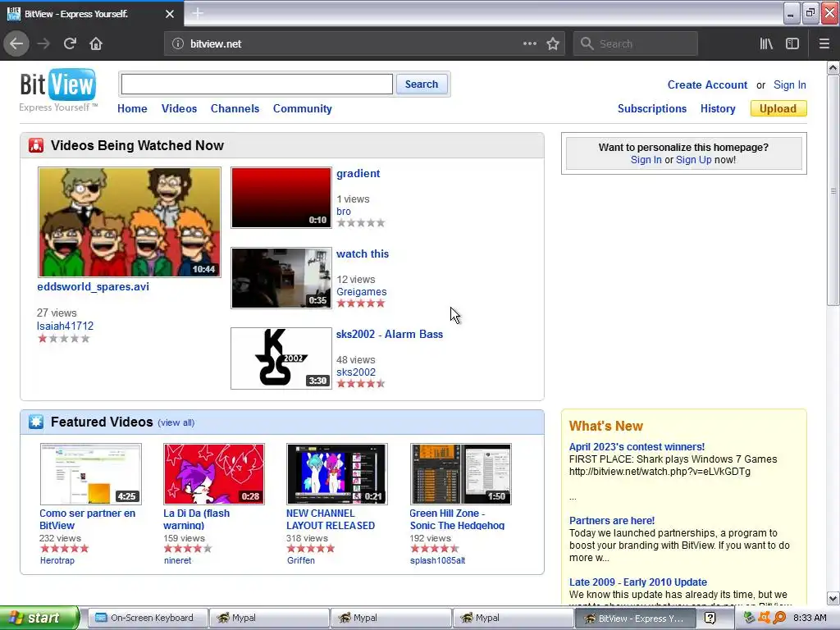Select the first Mypal taskbar button
Image resolution: width=840 pixels, height=630 pixels.
point(268,619)
